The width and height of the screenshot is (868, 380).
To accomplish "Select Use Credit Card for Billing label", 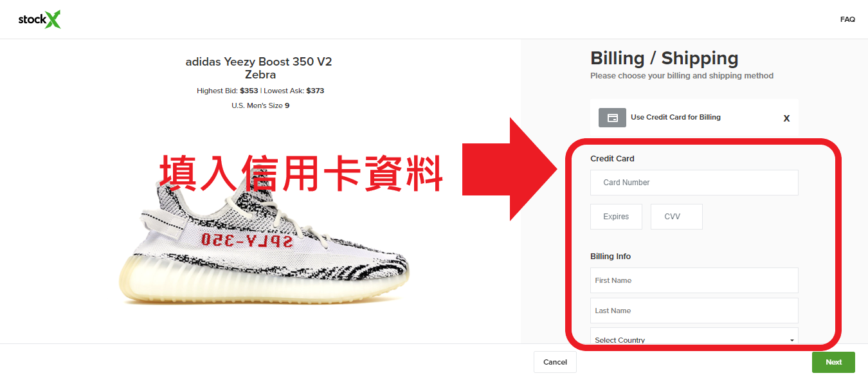I will coord(676,117).
